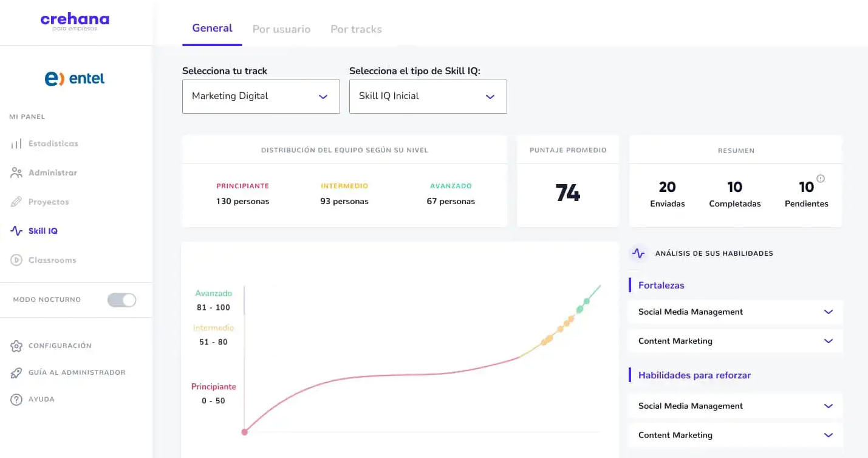The width and height of the screenshot is (868, 458).
Task: Click the Configuración gear icon
Action: tap(16, 346)
